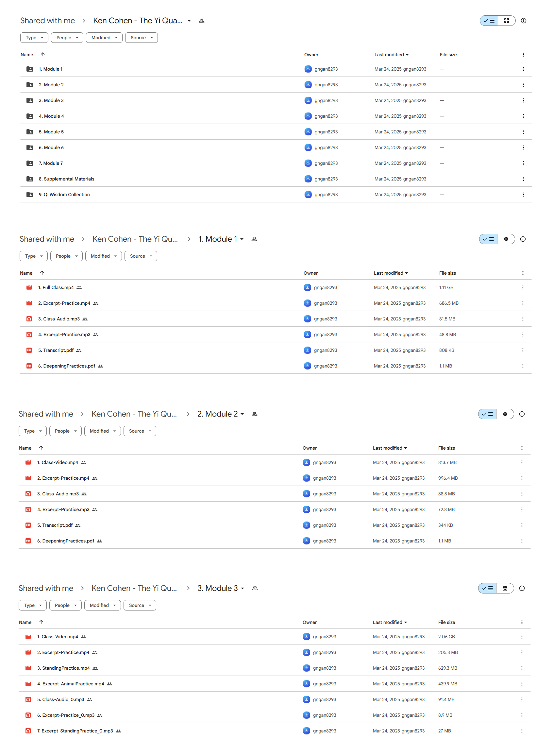Click the 2.06 GB file size cell

click(446, 637)
